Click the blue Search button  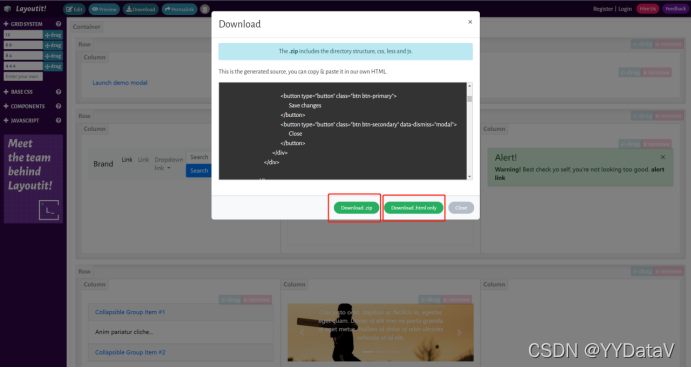(x=199, y=171)
